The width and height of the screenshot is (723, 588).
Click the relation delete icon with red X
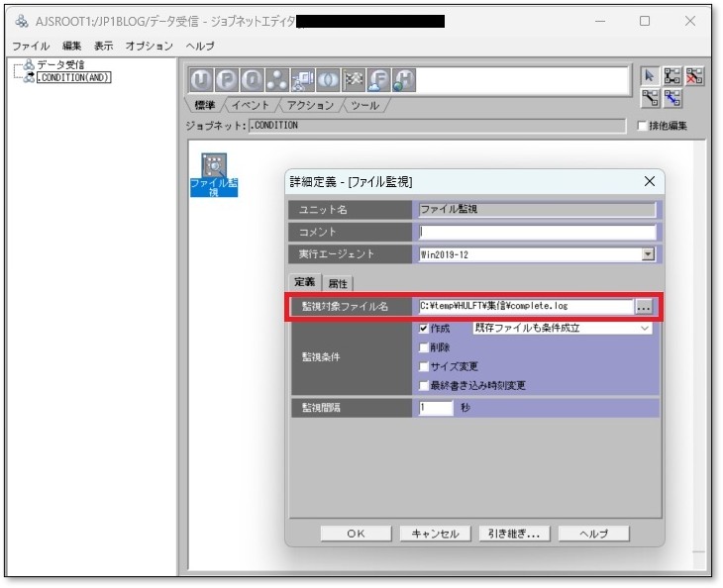tap(696, 76)
